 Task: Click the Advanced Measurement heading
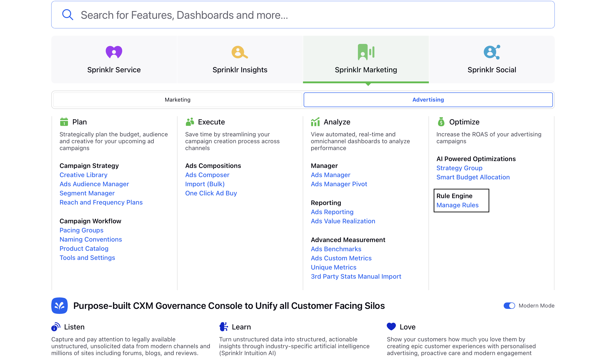click(348, 240)
